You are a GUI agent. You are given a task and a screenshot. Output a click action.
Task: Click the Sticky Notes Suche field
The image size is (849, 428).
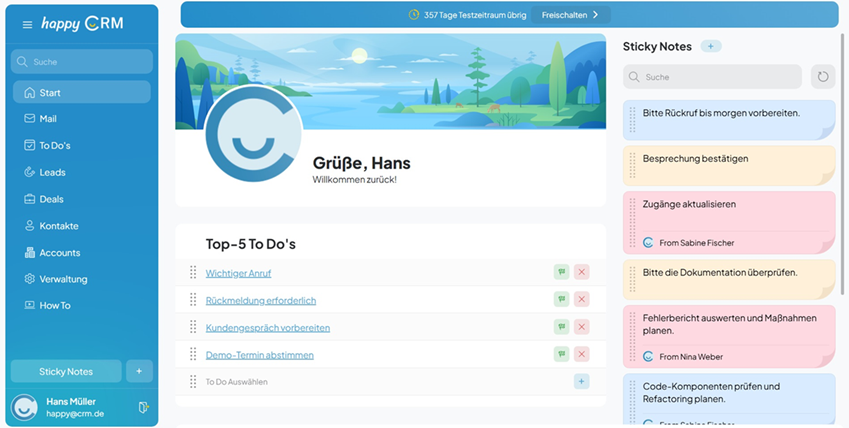point(712,77)
